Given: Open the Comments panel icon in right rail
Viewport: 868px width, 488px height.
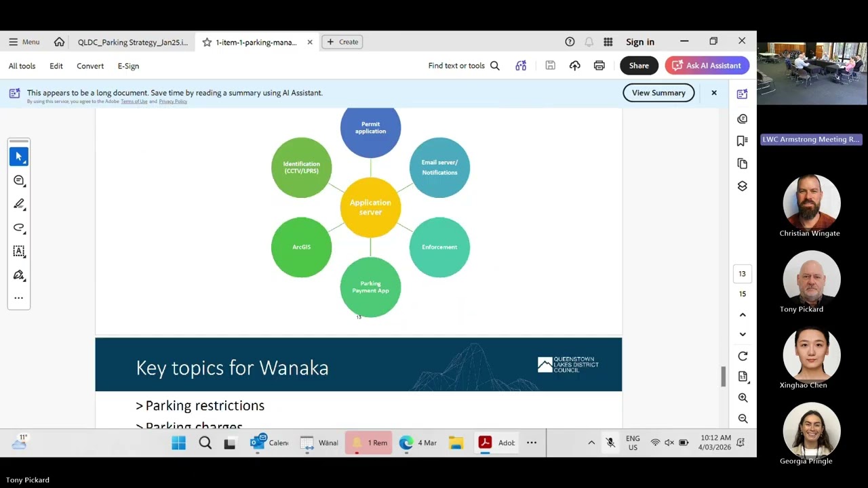Looking at the screenshot, I should pyautogui.click(x=743, y=119).
